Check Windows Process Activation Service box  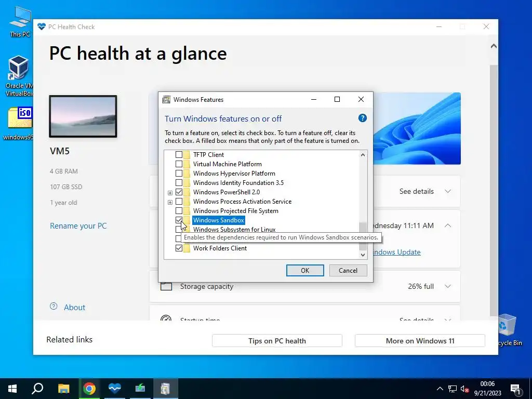[179, 201]
